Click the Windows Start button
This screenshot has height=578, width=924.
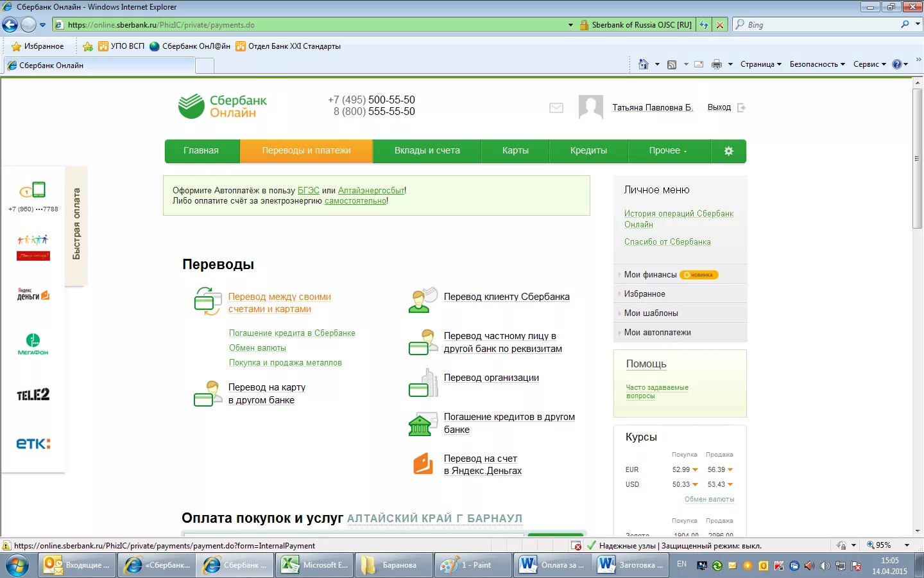17,565
